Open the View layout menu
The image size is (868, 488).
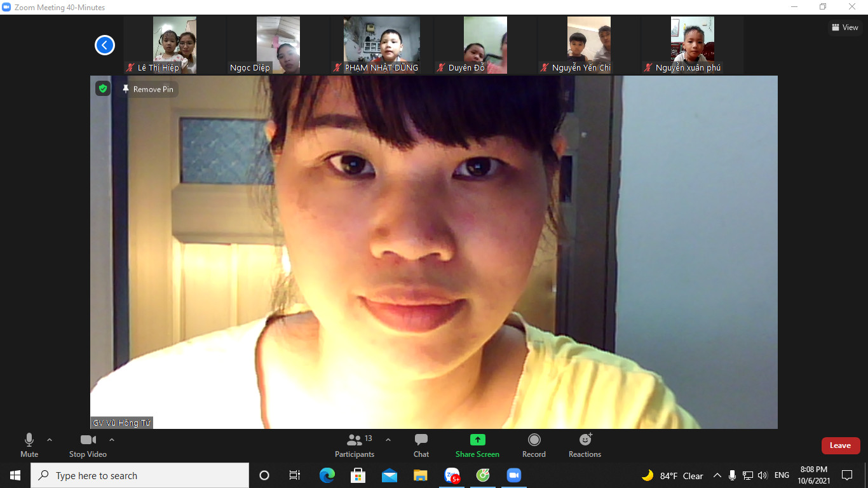point(845,27)
